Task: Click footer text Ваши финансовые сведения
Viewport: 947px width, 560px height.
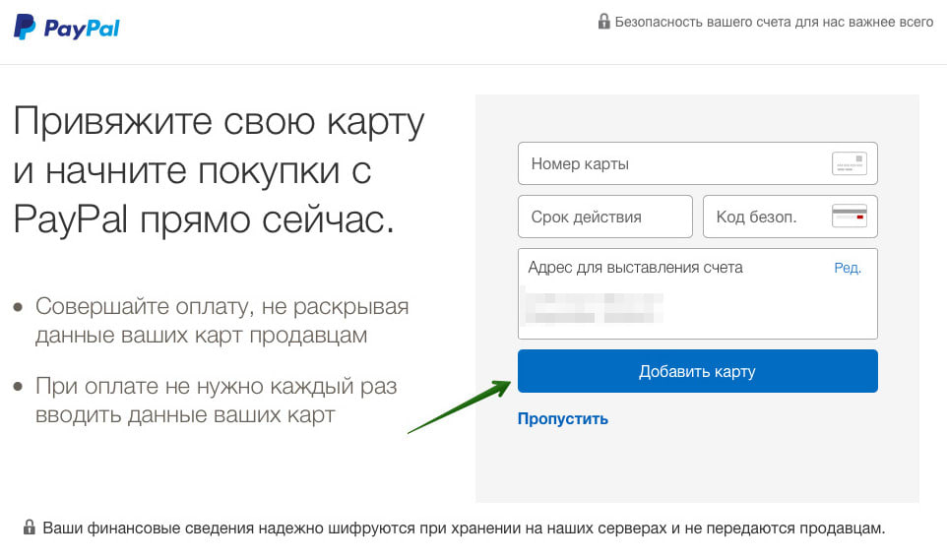Action: click(x=464, y=528)
